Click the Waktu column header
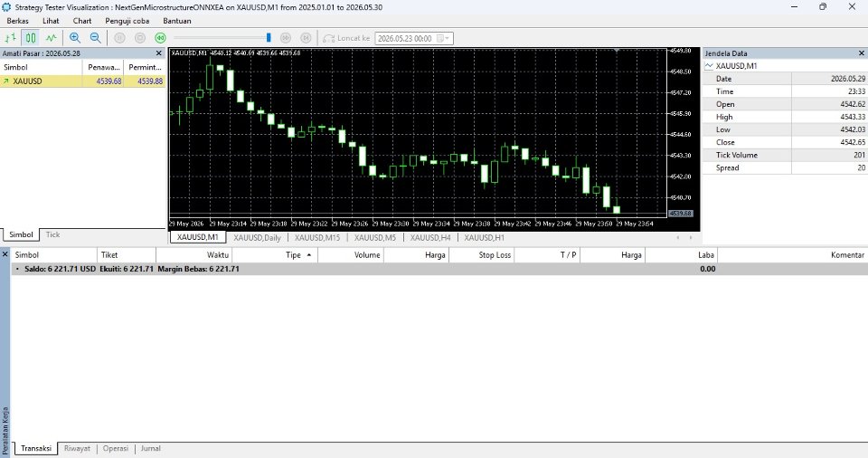Viewport: 868px width, 458px height. [193, 255]
